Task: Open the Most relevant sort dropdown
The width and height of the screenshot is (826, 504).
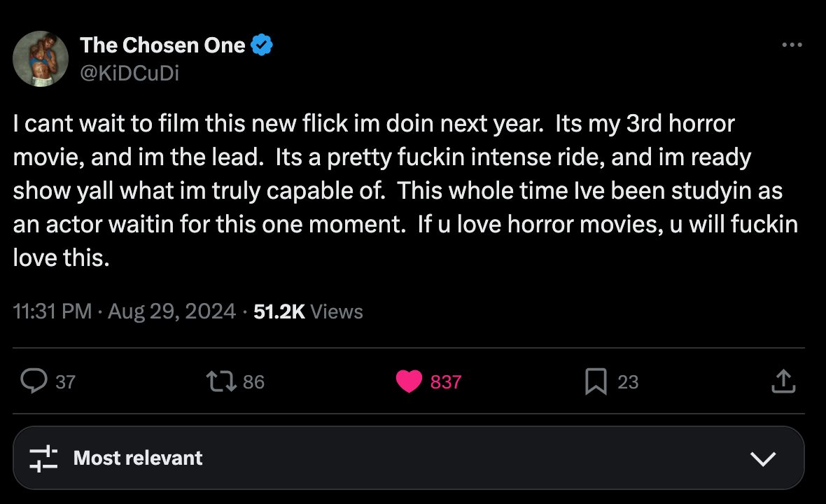Action: (409, 458)
